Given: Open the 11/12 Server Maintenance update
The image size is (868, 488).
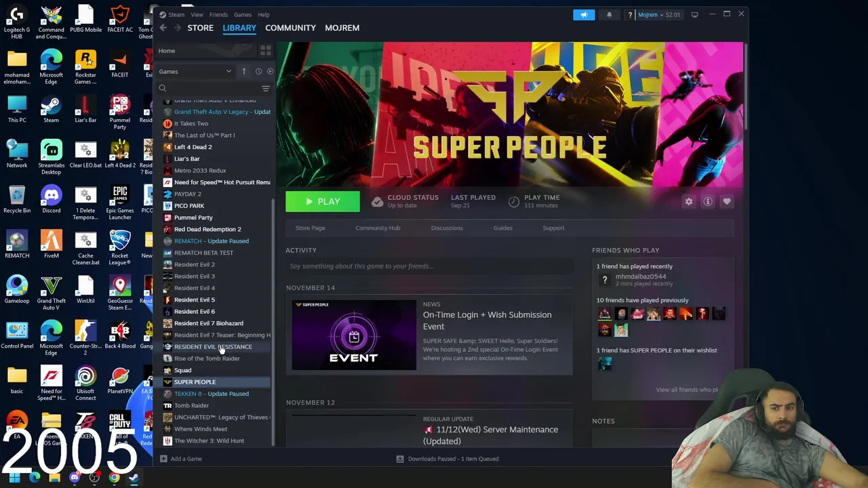Looking at the screenshot, I should (x=490, y=435).
